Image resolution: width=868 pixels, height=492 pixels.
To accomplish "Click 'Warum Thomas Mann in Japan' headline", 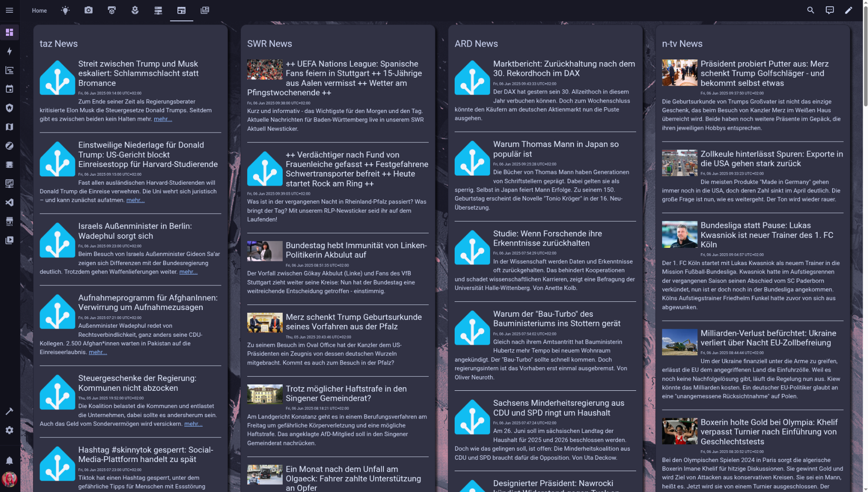I will point(556,149).
